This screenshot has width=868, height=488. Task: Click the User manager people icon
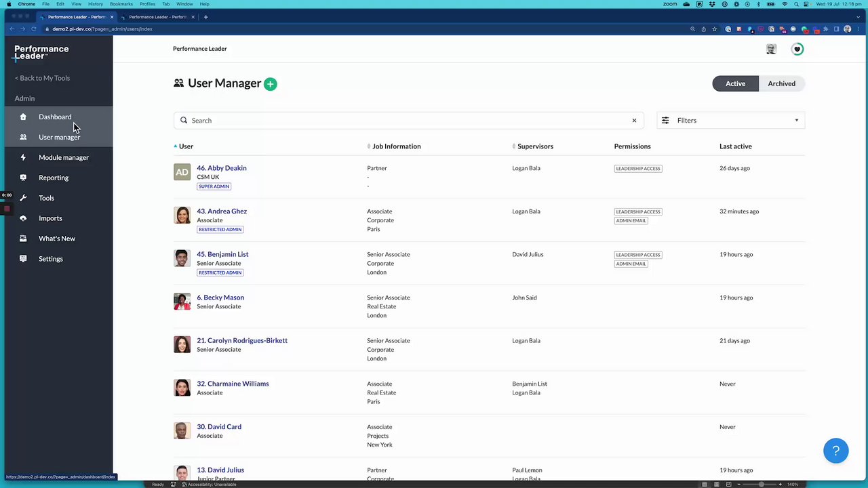click(23, 137)
